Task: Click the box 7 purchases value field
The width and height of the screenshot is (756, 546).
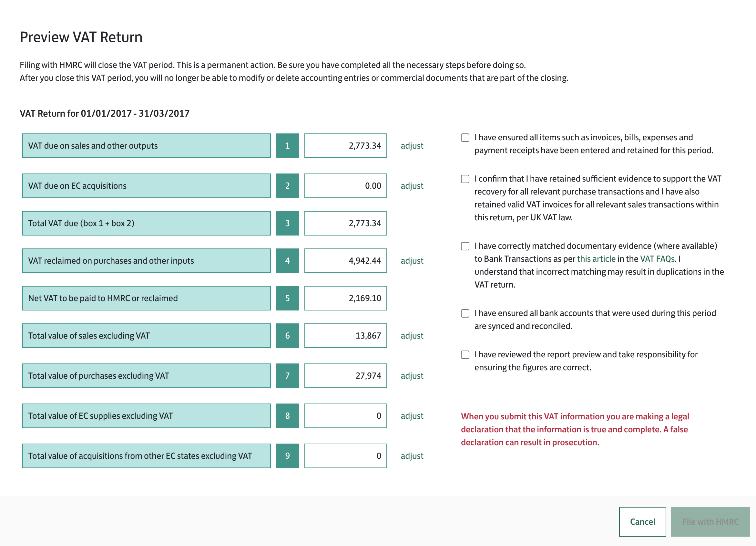Action: (345, 376)
